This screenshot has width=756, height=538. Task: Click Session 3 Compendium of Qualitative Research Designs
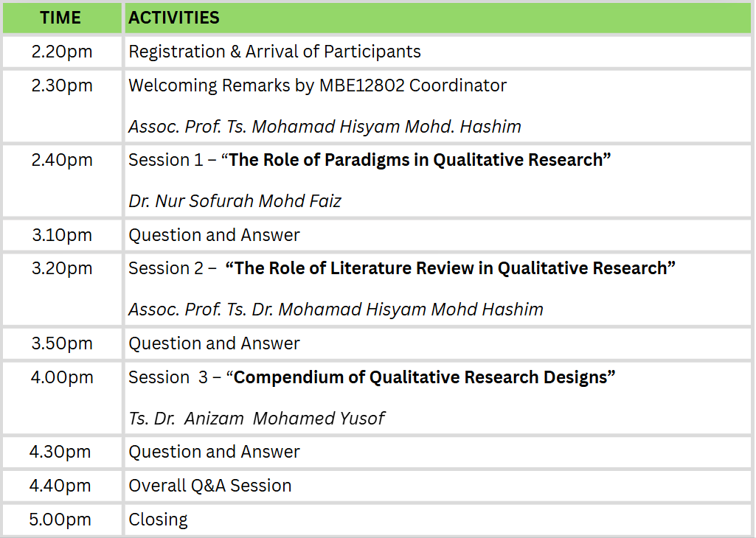click(372, 377)
